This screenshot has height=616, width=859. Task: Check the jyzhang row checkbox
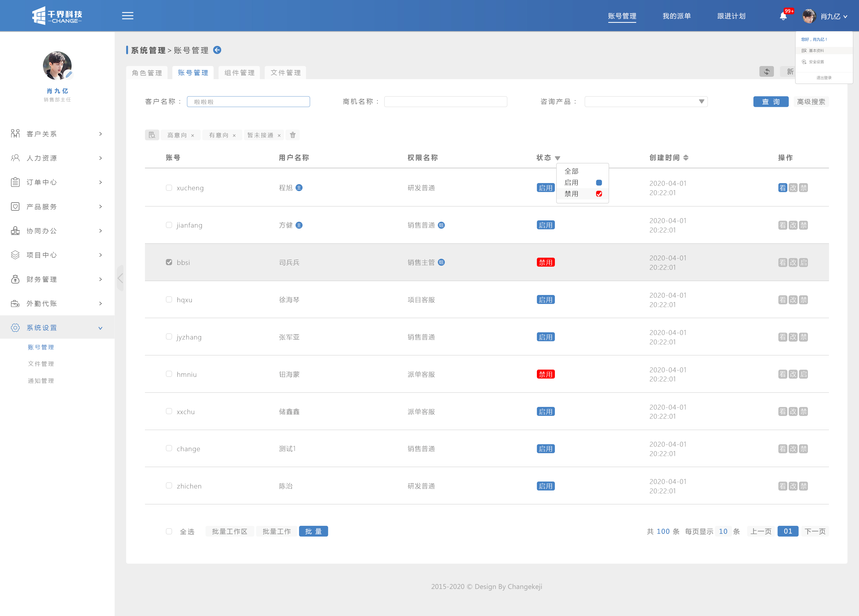pos(169,337)
